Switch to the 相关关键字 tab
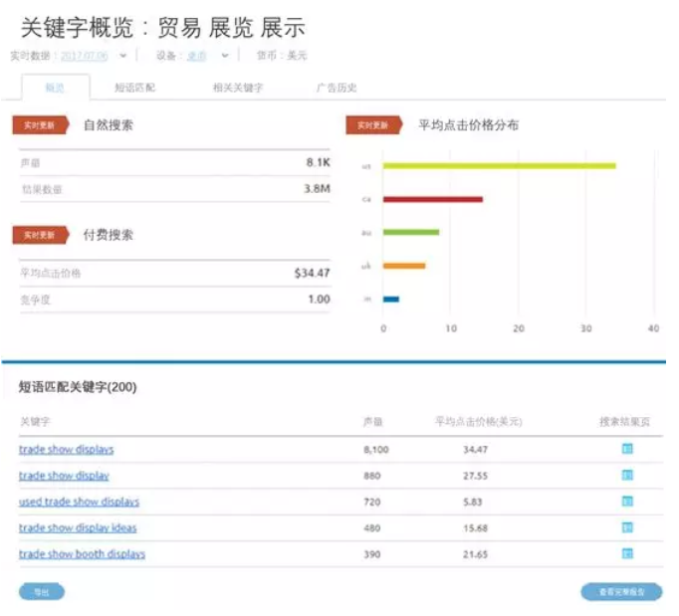 [x=237, y=88]
